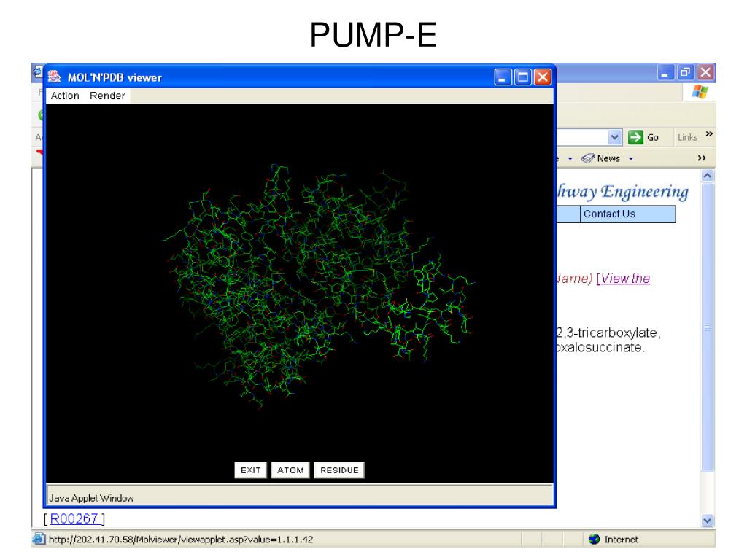Close the MOL'N'PDB viewer window
747x560 pixels.
[x=543, y=77]
